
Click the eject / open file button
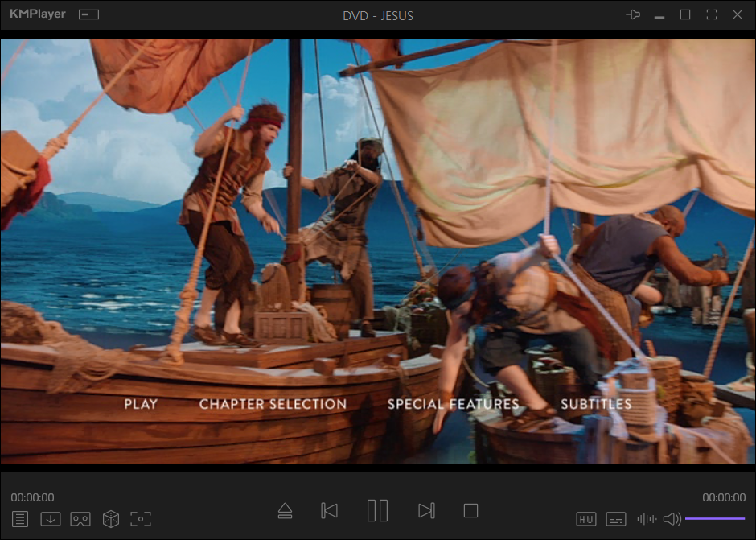(x=285, y=510)
